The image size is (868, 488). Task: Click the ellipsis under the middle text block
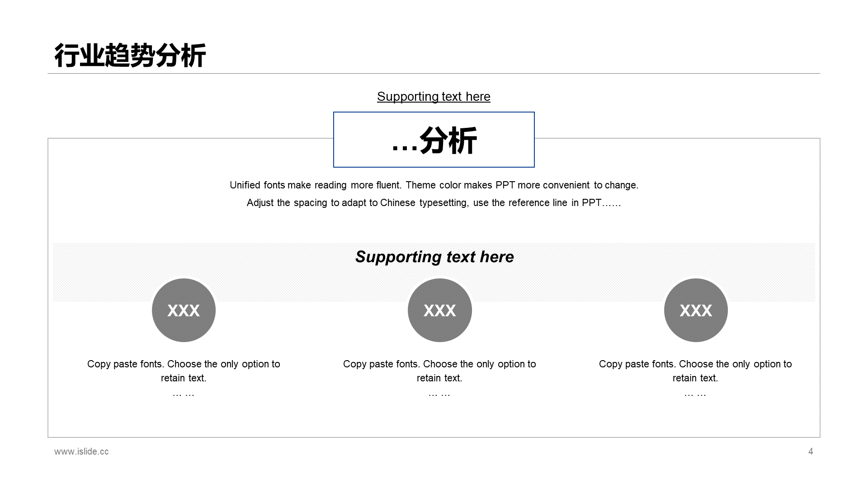click(x=439, y=394)
